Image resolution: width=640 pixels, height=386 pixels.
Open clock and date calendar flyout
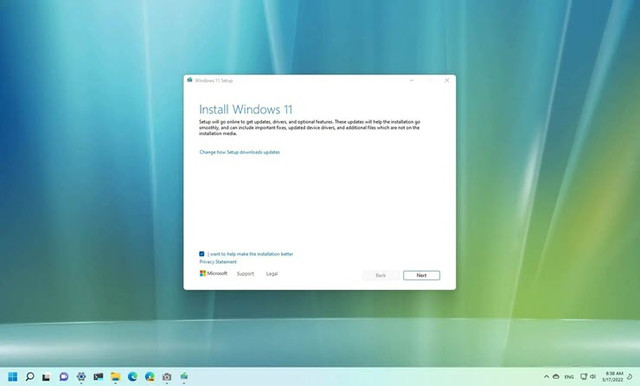pyautogui.click(x=613, y=376)
